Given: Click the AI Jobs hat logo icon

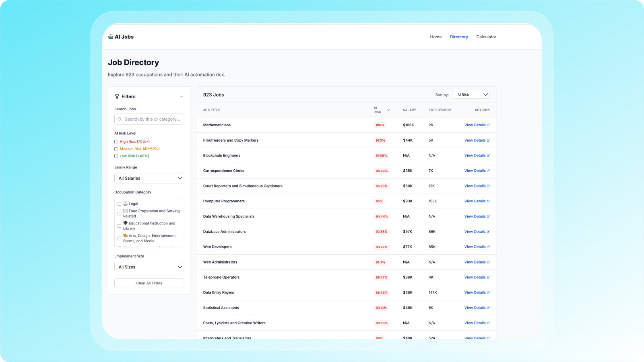Looking at the screenshot, I should coord(110,37).
